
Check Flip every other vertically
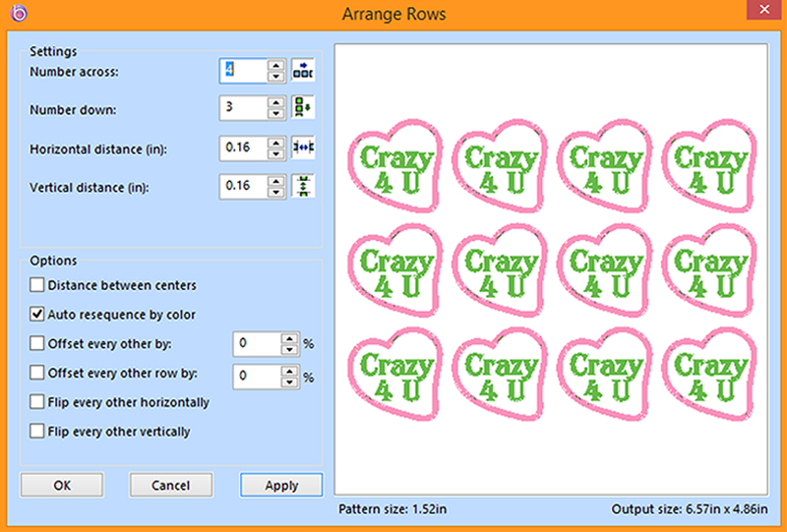pos(37,431)
